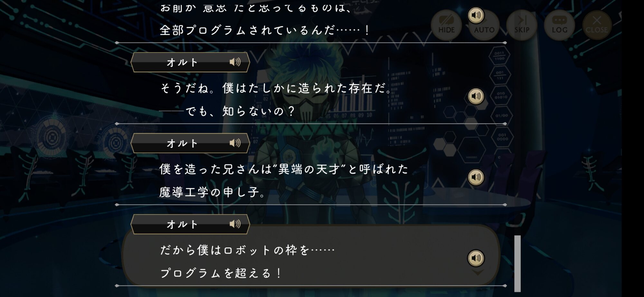Viewport: 644px width, 297px height.
Task: Click the log scrollbar thumb
Action: [x=517, y=264]
